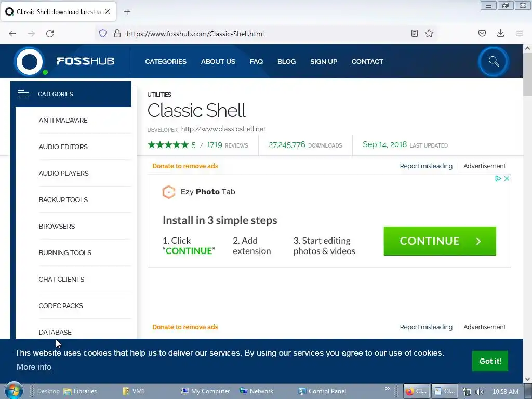Open the BLOG nav item
The height and width of the screenshot is (399, 532).
tap(286, 62)
